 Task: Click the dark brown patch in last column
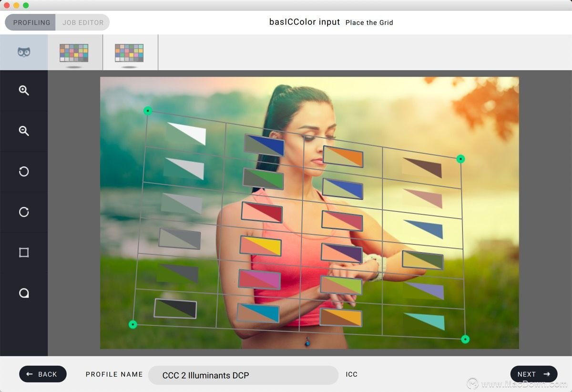(422, 167)
